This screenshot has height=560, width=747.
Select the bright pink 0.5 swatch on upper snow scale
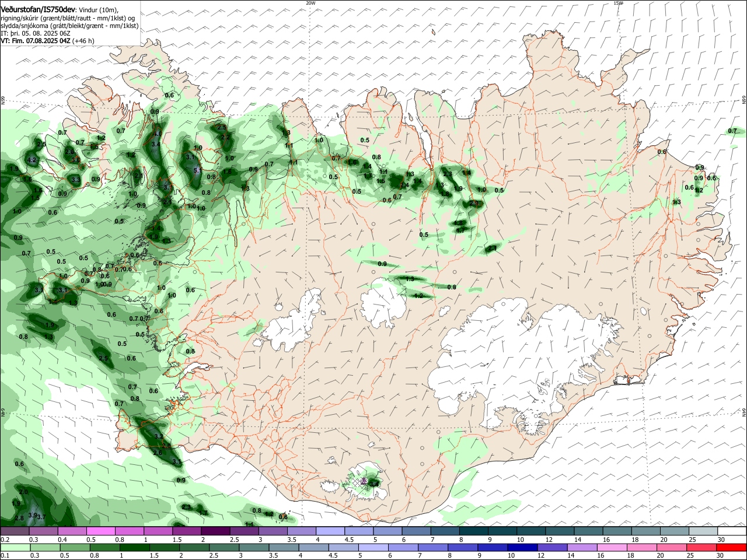(100, 531)
